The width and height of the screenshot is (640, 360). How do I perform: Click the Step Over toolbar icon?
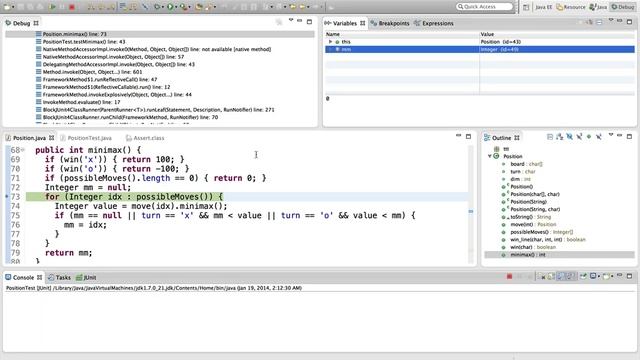pyautogui.click(x=101, y=7)
